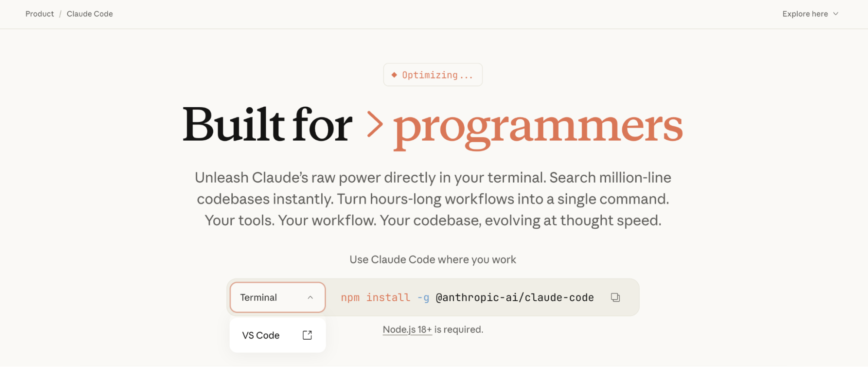Image resolution: width=868 pixels, height=367 pixels.
Task: Open the Explore here menu label
Action: [x=805, y=14]
